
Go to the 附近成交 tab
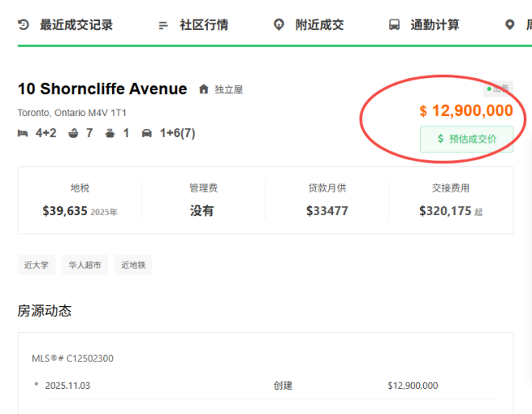pos(319,25)
